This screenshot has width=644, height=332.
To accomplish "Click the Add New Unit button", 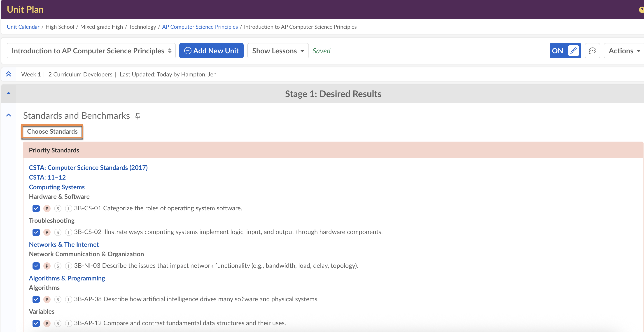I will click(x=211, y=51).
